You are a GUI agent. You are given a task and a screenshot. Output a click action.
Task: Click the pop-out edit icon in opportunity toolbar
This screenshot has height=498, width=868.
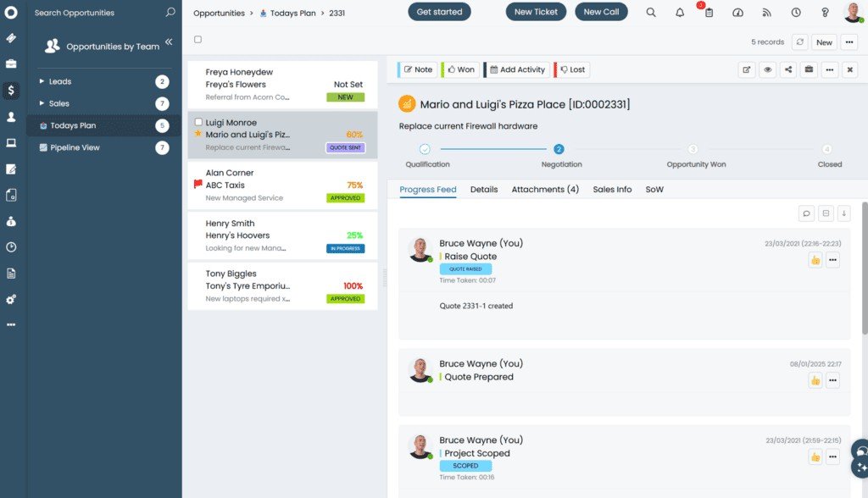(x=746, y=69)
